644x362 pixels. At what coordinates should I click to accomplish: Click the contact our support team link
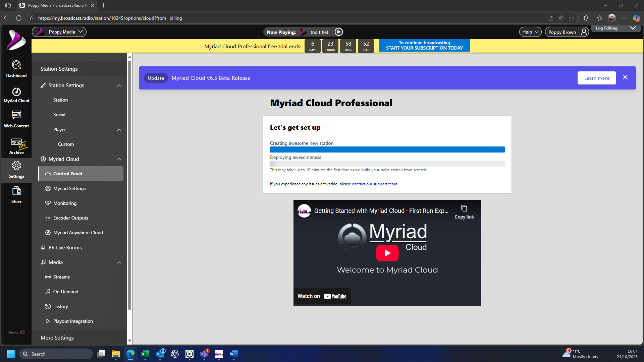coord(375,184)
